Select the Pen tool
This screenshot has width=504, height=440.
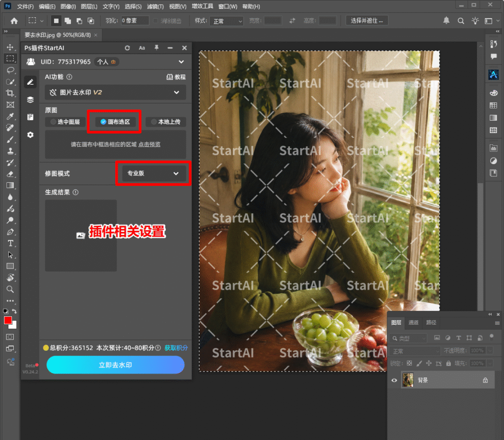point(10,232)
